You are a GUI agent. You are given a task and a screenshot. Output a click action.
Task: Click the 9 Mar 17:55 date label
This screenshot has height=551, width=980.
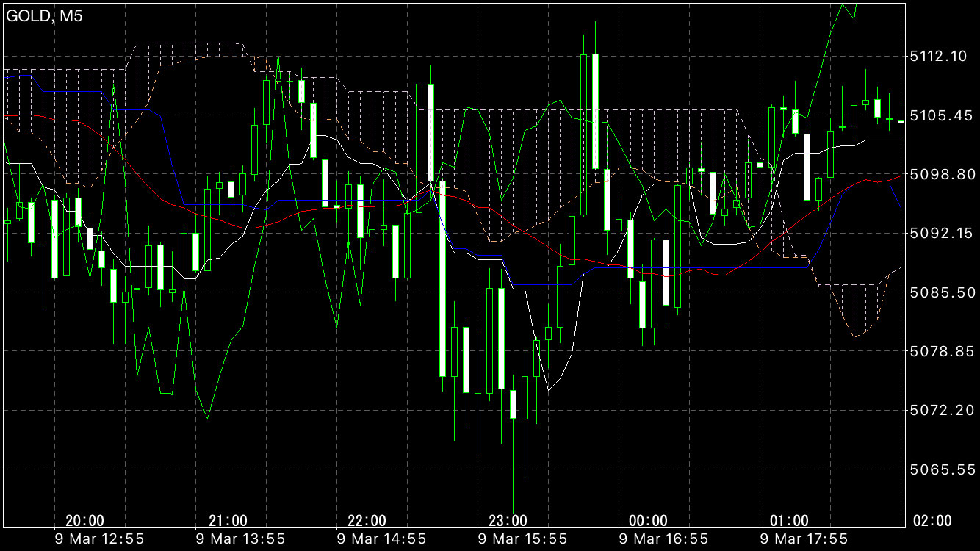pyautogui.click(x=804, y=539)
